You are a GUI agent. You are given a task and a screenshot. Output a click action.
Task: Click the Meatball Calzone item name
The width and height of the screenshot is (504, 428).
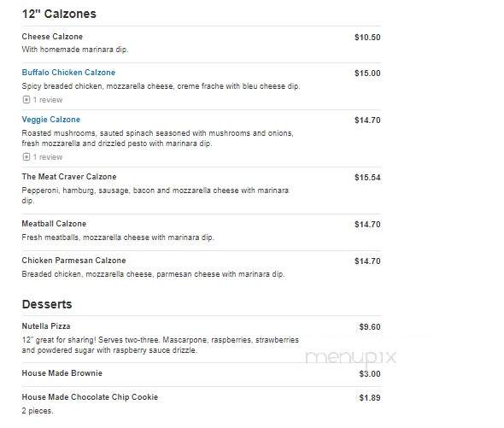coord(54,224)
